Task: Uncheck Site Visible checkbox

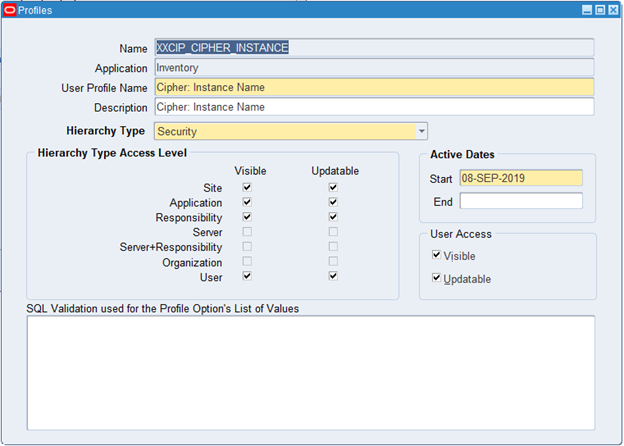Action: pos(247,187)
